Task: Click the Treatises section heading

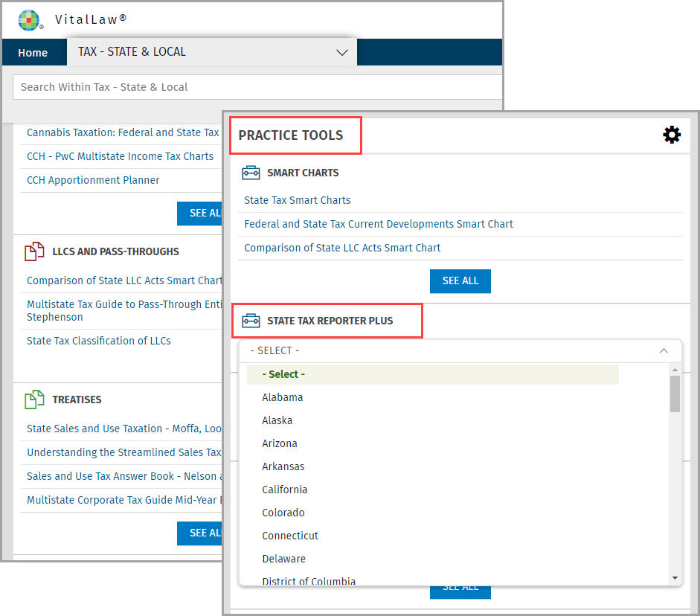Action: pos(77,400)
